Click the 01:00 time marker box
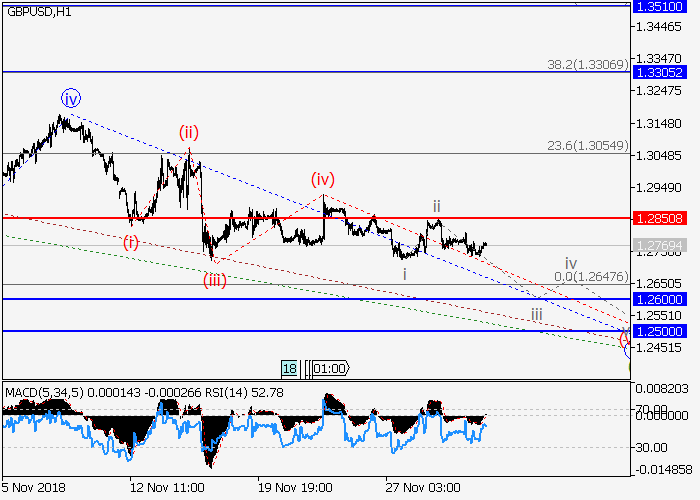This screenshot has width=700, height=500. coord(329,368)
